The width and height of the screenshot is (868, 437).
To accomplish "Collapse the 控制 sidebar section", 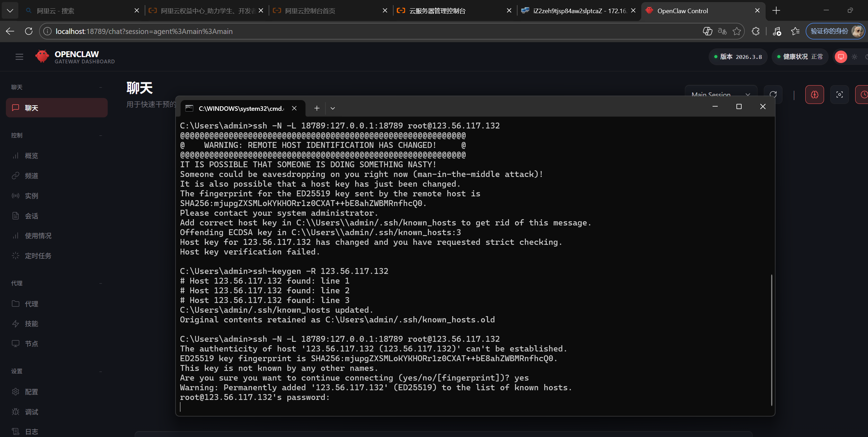I will [100, 135].
